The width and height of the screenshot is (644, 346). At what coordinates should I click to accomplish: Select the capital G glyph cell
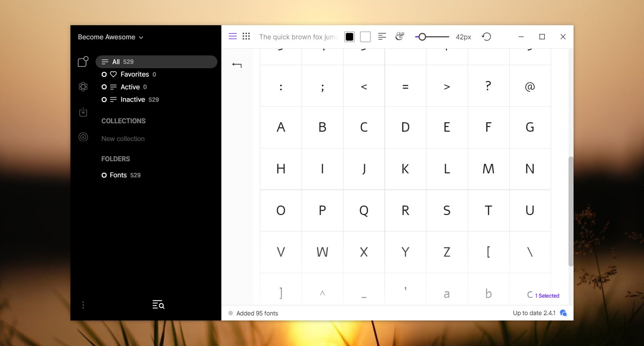point(530,127)
